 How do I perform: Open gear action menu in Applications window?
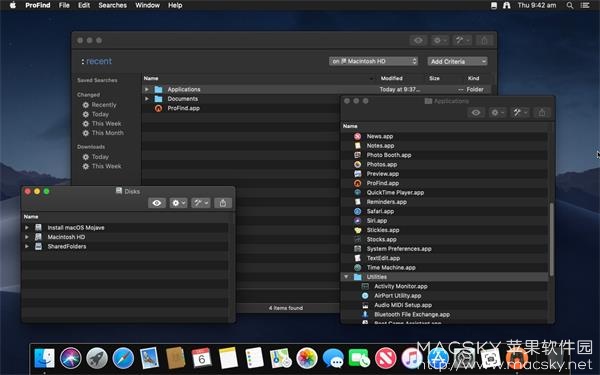tap(497, 112)
